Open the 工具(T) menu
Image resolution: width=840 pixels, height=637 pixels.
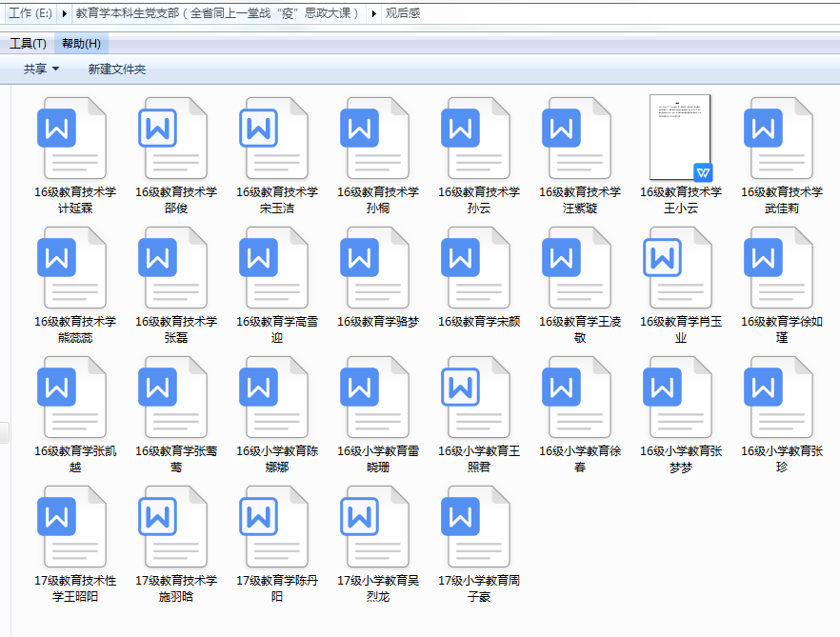[x=28, y=44]
